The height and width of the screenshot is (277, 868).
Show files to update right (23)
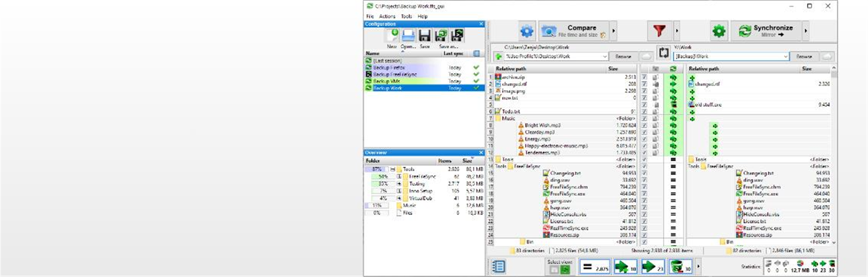pyautogui.click(x=653, y=266)
